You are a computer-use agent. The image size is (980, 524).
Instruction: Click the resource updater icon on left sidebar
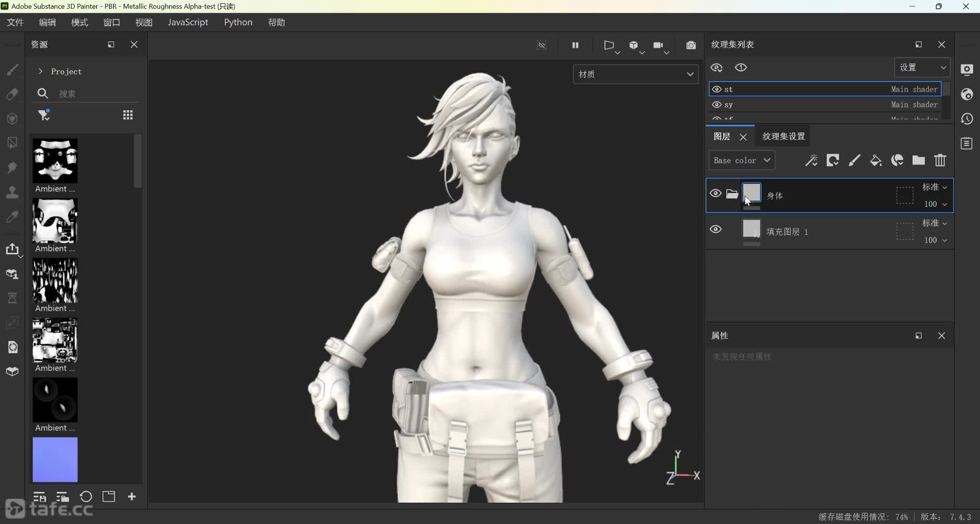click(x=12, y=347)
